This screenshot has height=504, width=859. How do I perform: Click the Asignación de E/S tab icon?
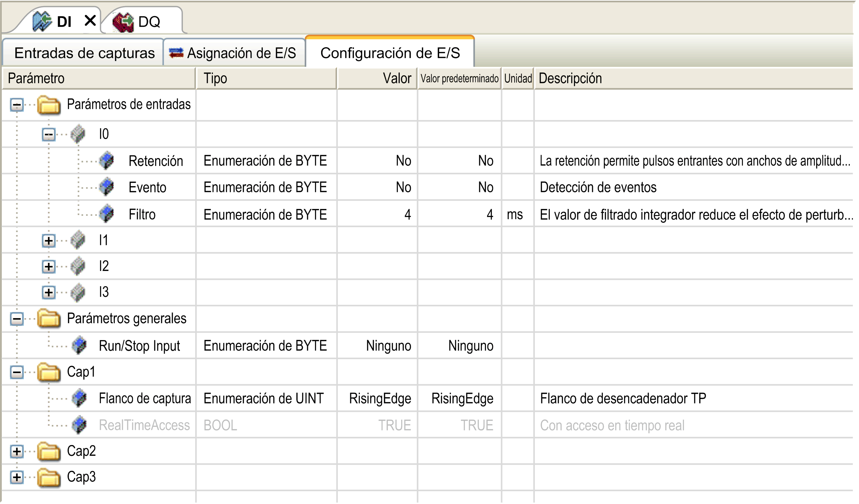tap(176, 53)
